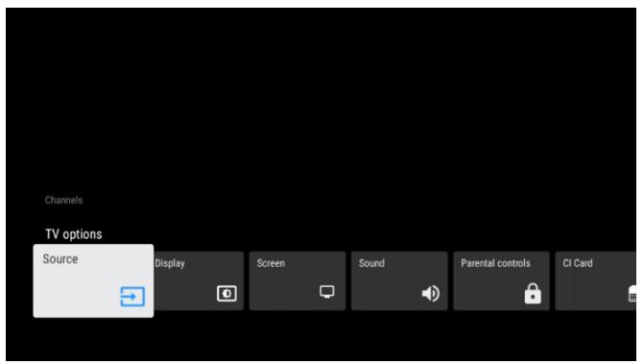This screenshot has width=644, height=364.
Task: Click the Parental controls tile label
Action: coord(495,263)
